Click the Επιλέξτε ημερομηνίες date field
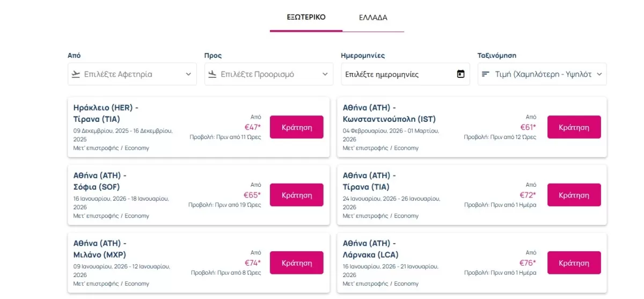This screenshot has width=644, height=299. (x=405, y=74)
